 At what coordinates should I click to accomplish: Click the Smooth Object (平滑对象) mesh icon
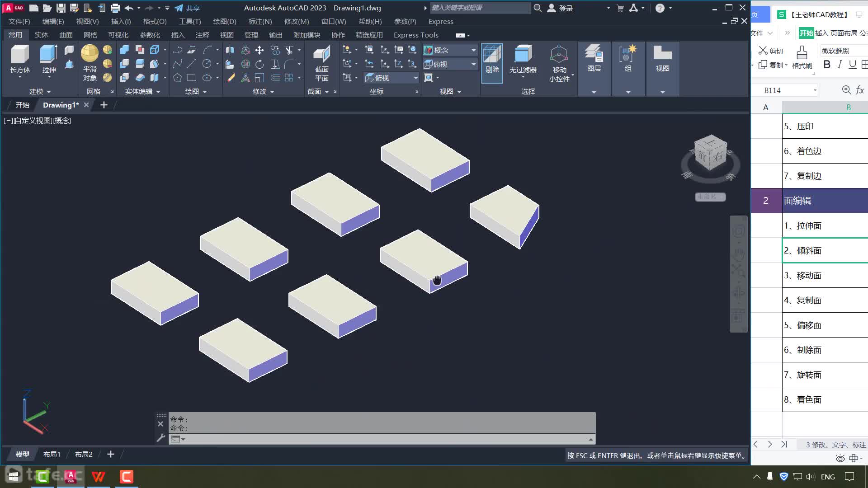pos(90,53)
